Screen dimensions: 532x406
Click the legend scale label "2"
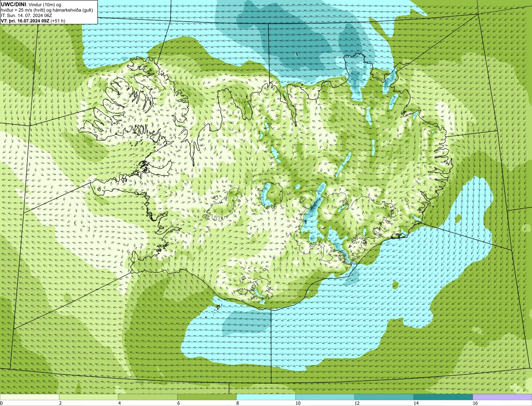click(x=60, y=403)
